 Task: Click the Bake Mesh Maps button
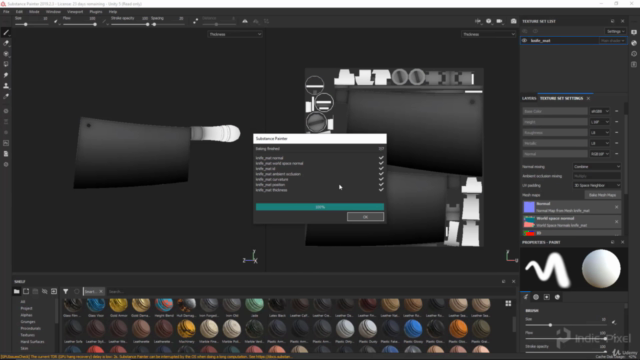(602, 195)
